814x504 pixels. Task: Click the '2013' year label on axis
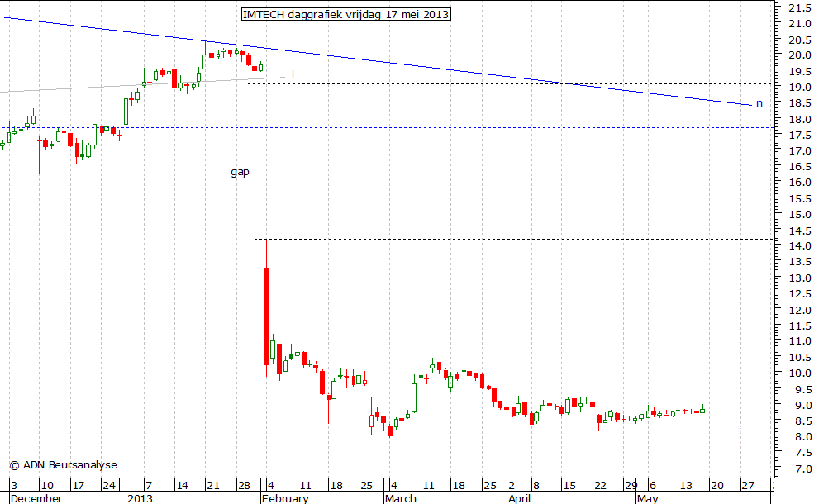(x=140, y=498)
